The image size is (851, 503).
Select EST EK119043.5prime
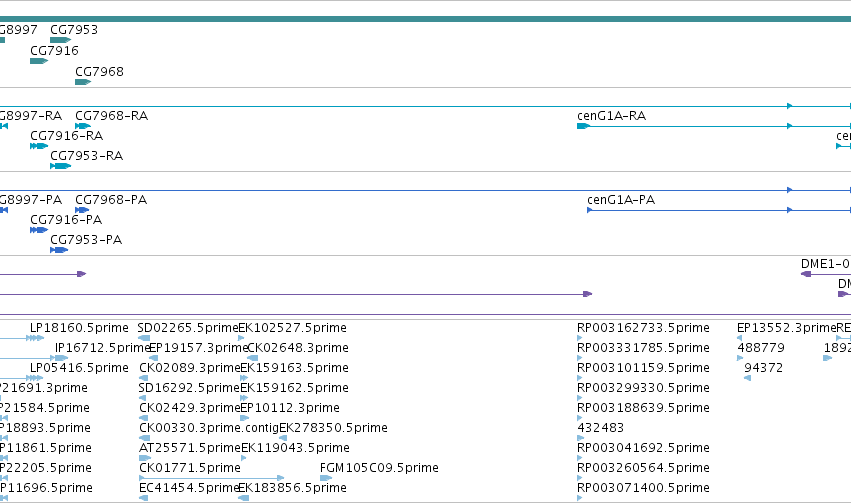pos(295,448)
